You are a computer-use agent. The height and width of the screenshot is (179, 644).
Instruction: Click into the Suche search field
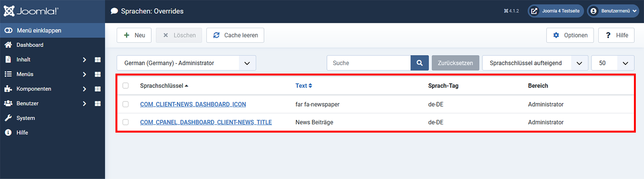pyautogui.click(x=368, y=63)
